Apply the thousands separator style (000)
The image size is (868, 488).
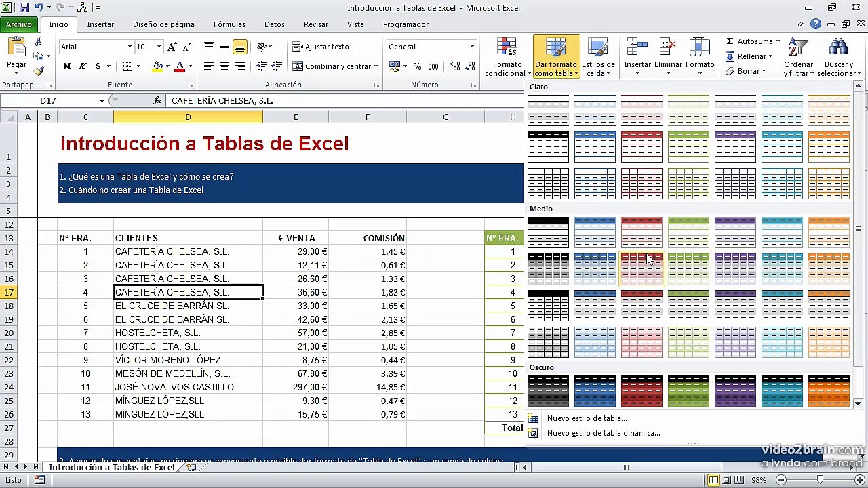click(433, 66)
